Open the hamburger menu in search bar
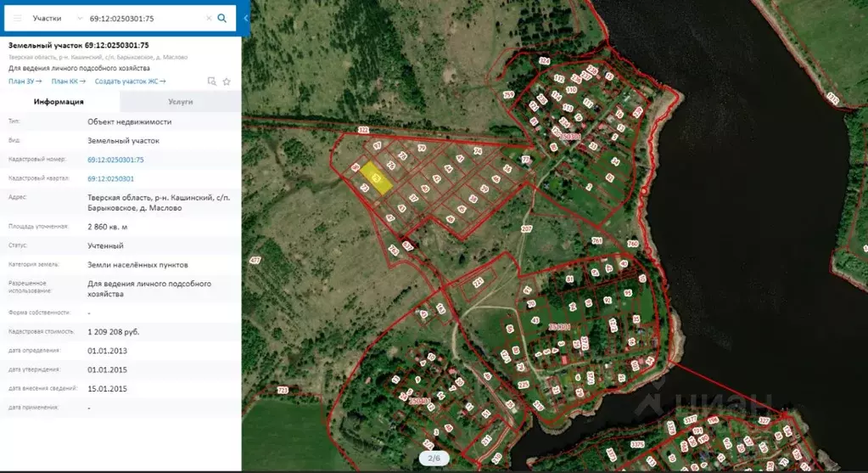868x473 pixels. (17, 18)
